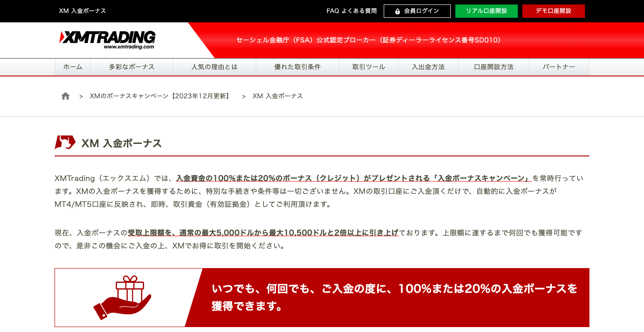Open the 多彩なボーナス menu
The width and height of the screenshot is (644, 332).
(132, 67)
